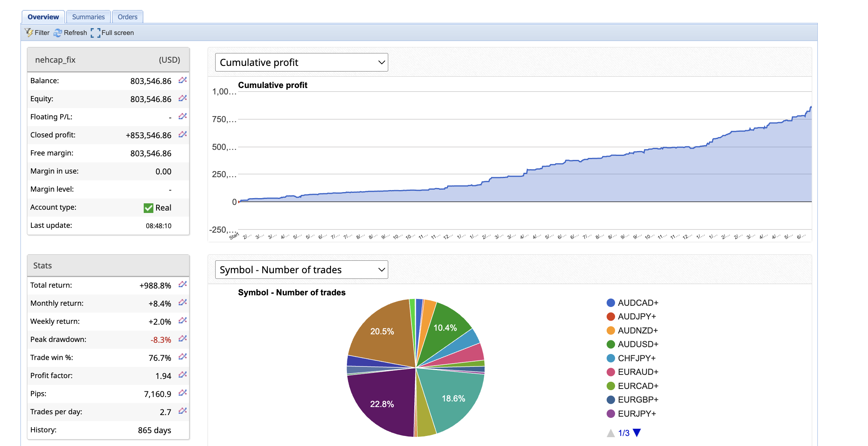Open the Filter tool in the toolbar
The height and width of the screenshot is (446, 868).
pos(37,33)
